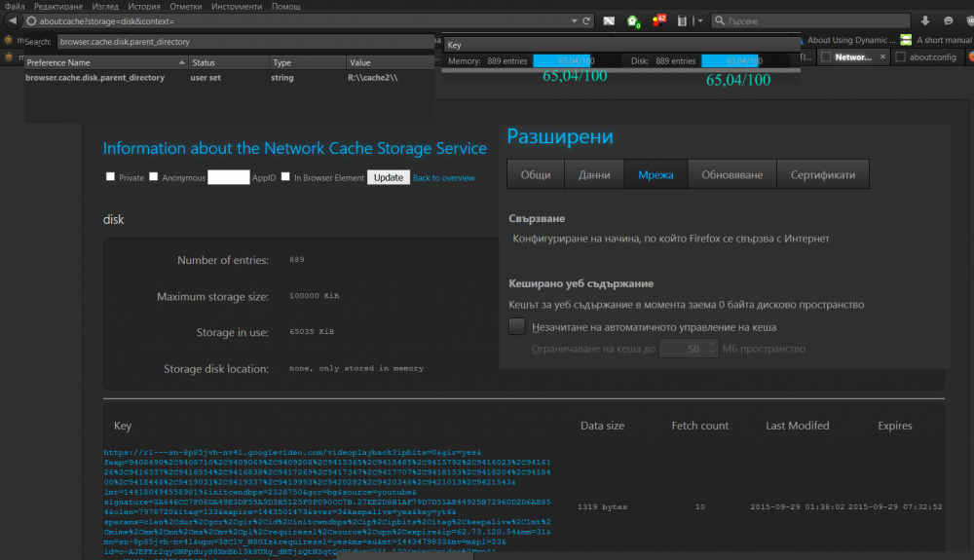Click the Fetch count column header
This screenshot has width=974, height=560.
pos(699,426)
